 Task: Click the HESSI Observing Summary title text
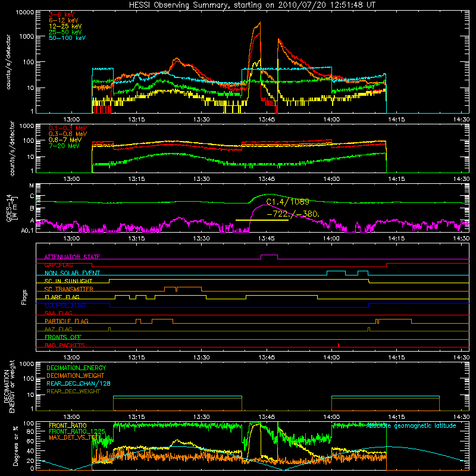[252, 5]
